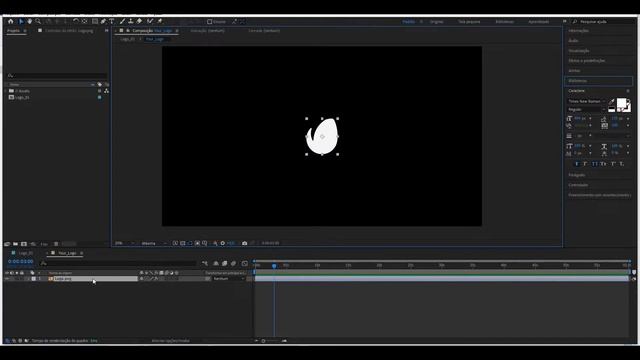640x360 pixels.
Task: Switch to the Original workspace
Action: click(436, 22)
